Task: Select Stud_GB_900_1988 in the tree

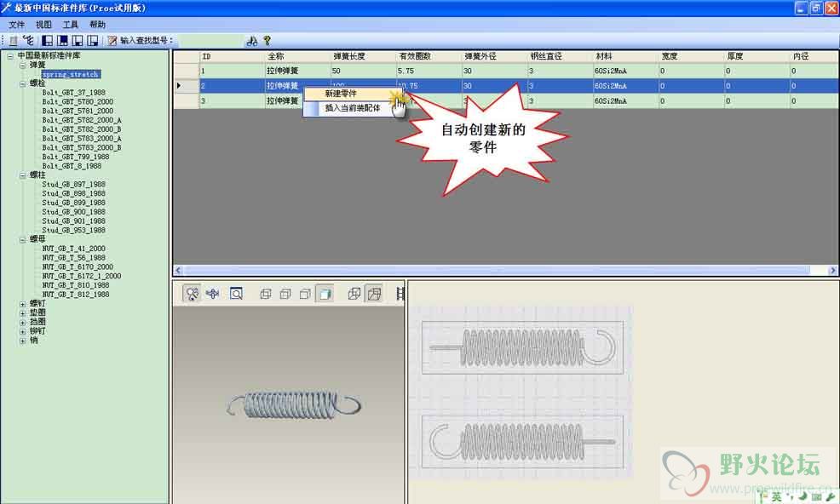Action: (74, 212)
